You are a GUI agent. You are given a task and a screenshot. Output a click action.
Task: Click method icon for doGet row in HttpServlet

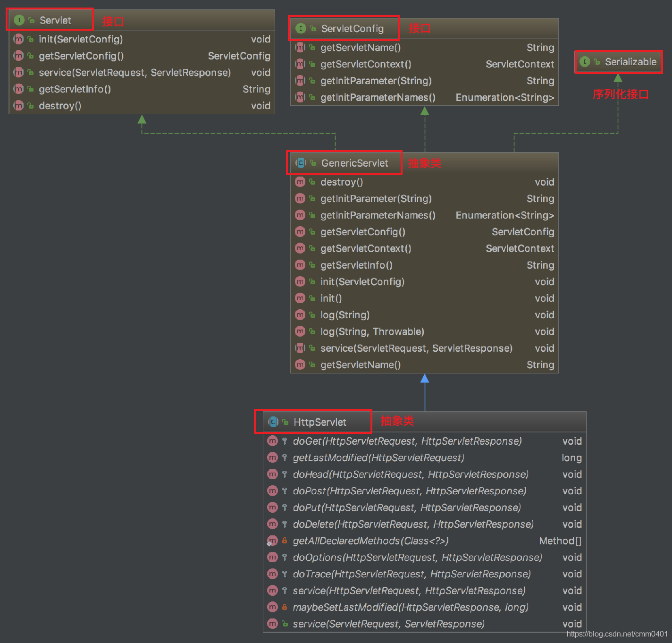click(x=272, y=441)
